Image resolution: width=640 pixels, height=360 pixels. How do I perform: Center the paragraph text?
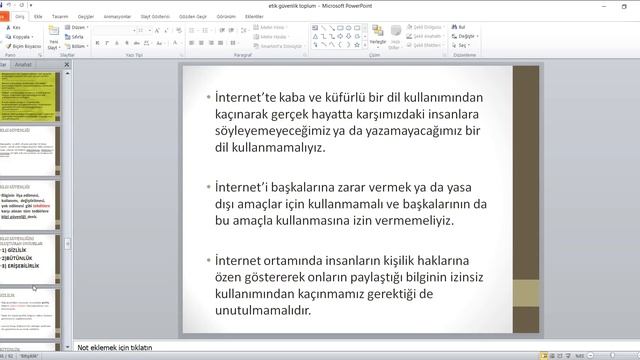(x=201, y=43)
